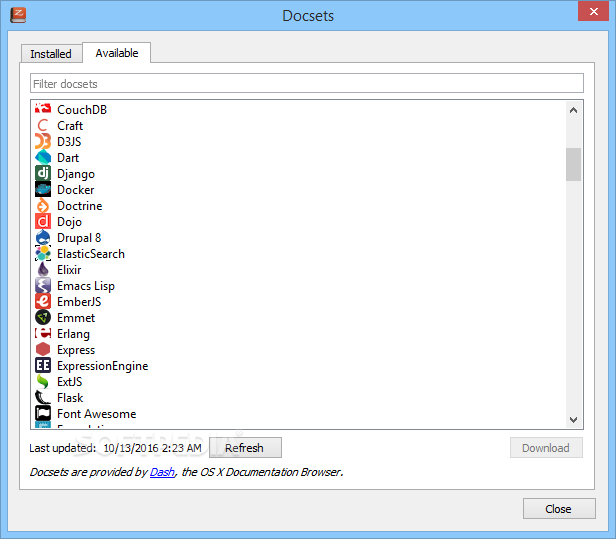
Task: Select the Elixir list entry
Action: point(69,270)
